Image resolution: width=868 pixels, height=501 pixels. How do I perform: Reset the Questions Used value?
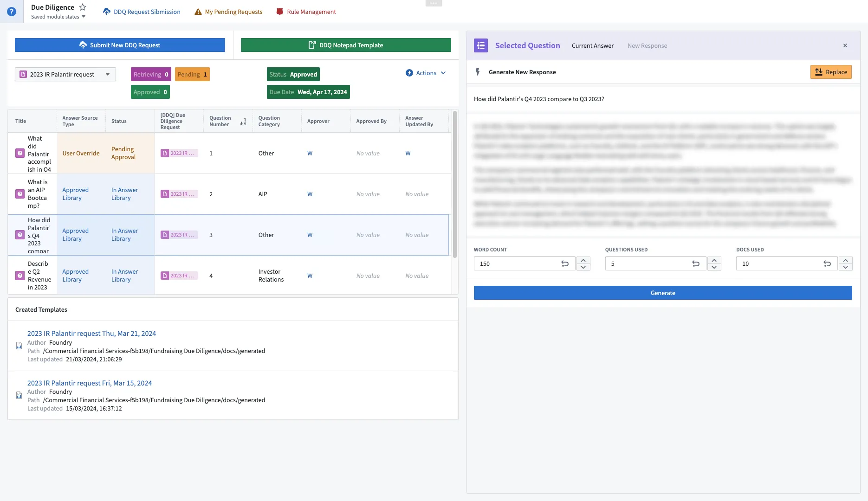(696, 263)
